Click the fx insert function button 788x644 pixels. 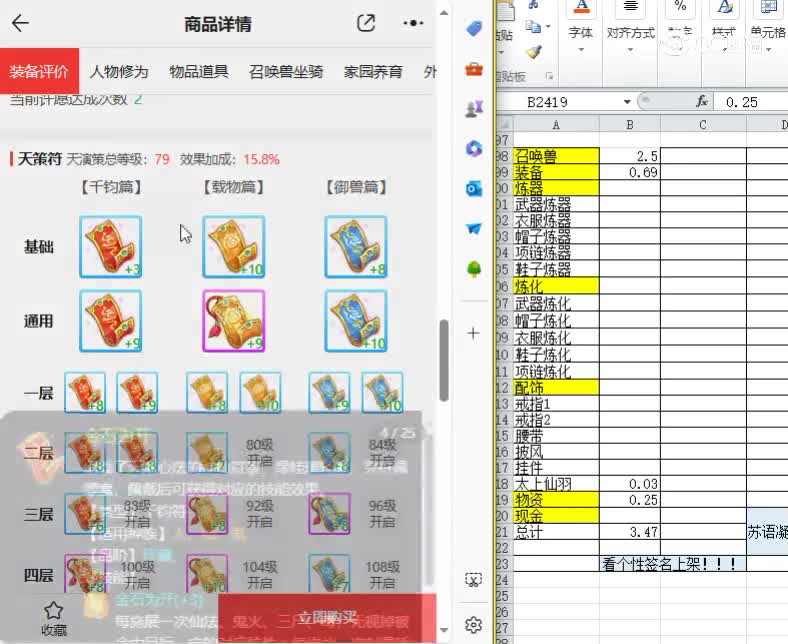[702, 102]
